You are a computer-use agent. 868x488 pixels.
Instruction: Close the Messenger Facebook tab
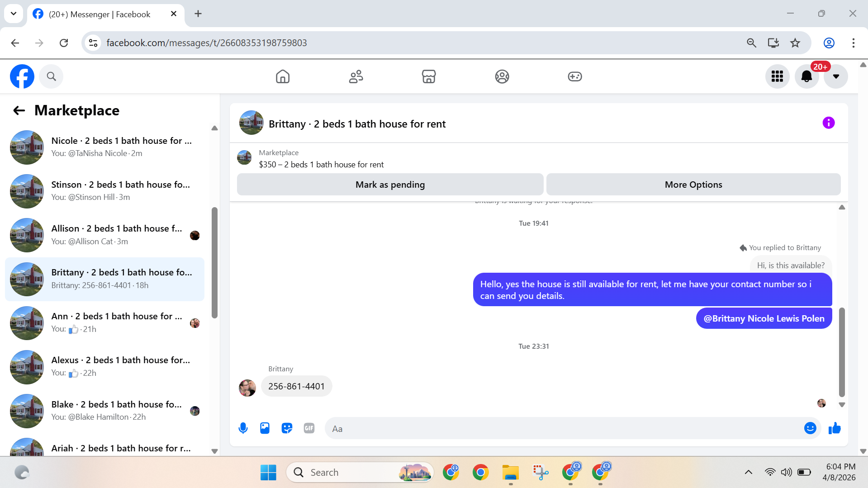(x=174, y=14)
